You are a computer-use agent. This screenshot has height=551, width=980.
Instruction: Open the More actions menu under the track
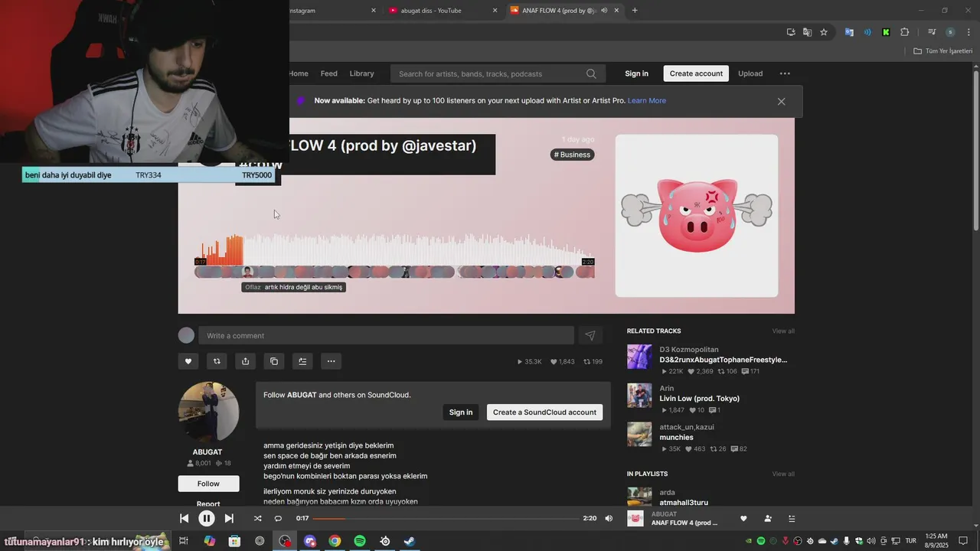pyautogui.click(x=332, y=361)
